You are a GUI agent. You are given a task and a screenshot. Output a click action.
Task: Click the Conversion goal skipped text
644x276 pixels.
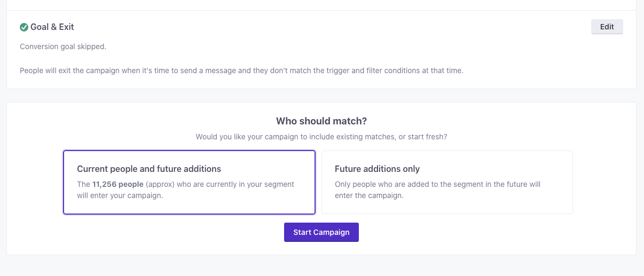tap(63, 46)
